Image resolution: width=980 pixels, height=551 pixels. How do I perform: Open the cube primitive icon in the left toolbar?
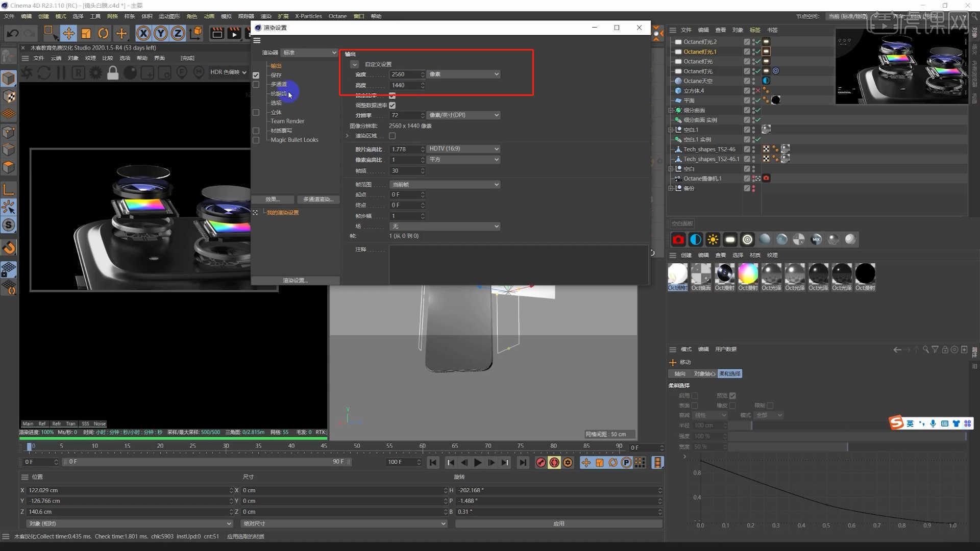click(9, 78)
